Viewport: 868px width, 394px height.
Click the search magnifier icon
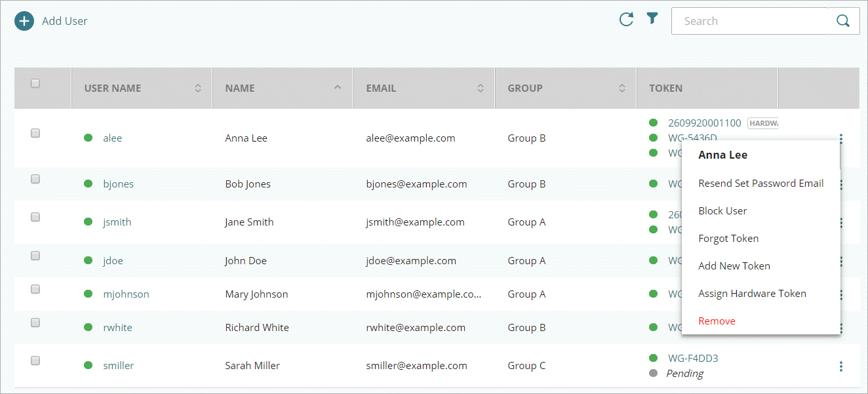pos(843,21)
